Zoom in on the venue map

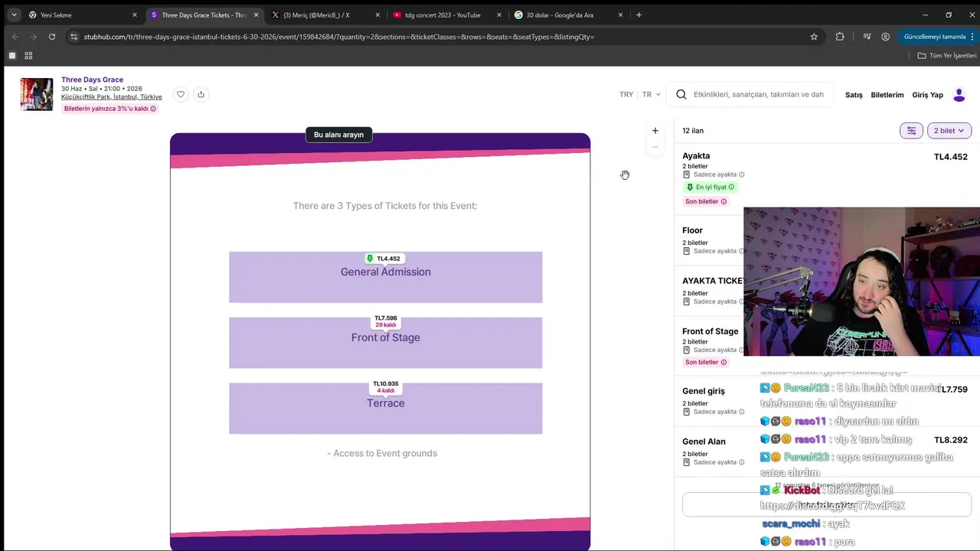[655, 131]
